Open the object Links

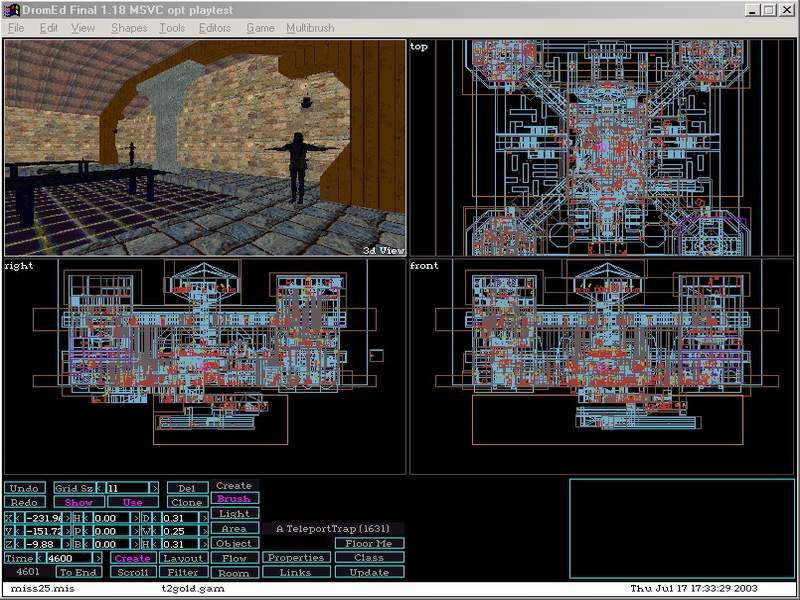click(296, 572)
